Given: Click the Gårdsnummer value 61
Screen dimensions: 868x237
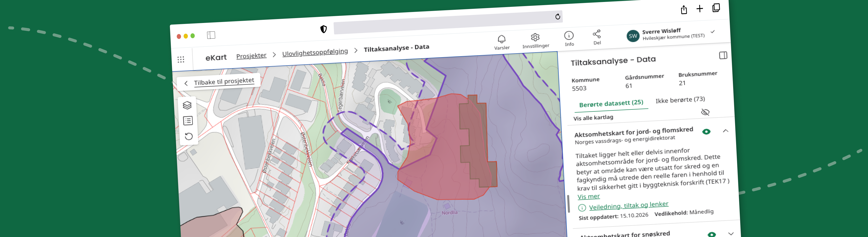Looking at the screenshot, I should 629,86.
